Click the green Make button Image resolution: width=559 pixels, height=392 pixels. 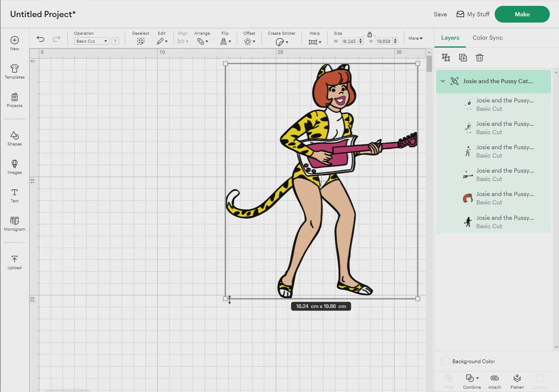coord(522,14)
